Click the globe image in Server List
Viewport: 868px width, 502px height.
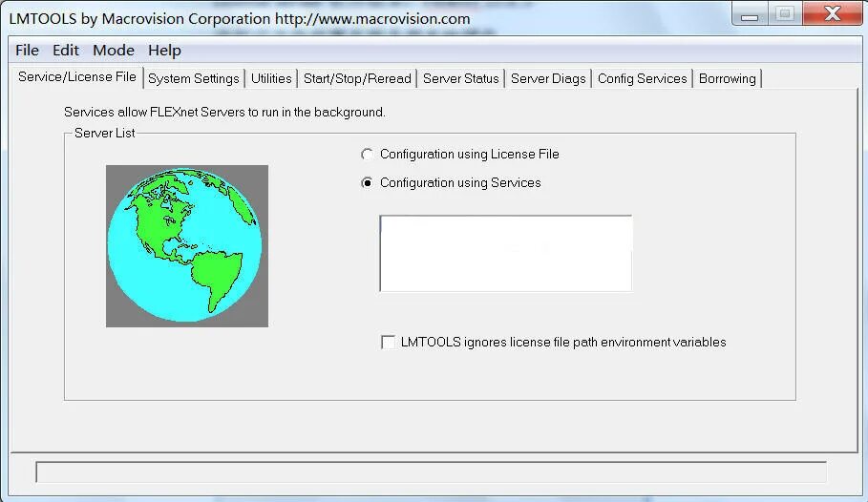187,245
